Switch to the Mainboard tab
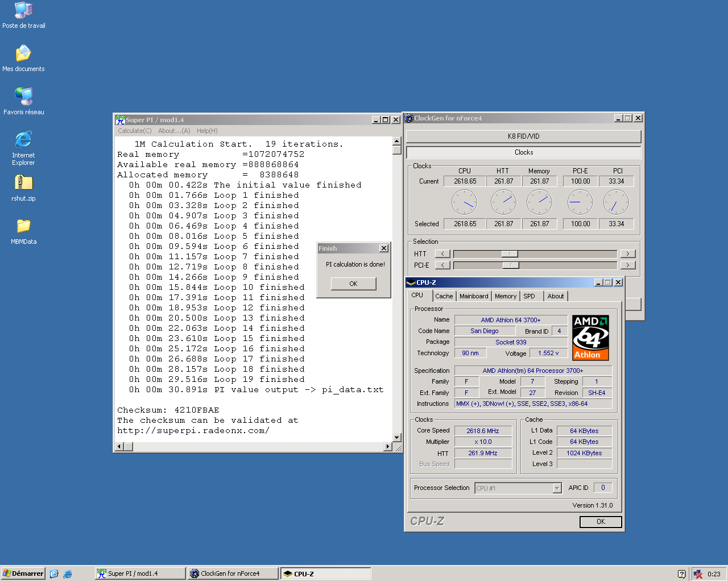This screenshot has height=582, width=728. coord(474,296)
